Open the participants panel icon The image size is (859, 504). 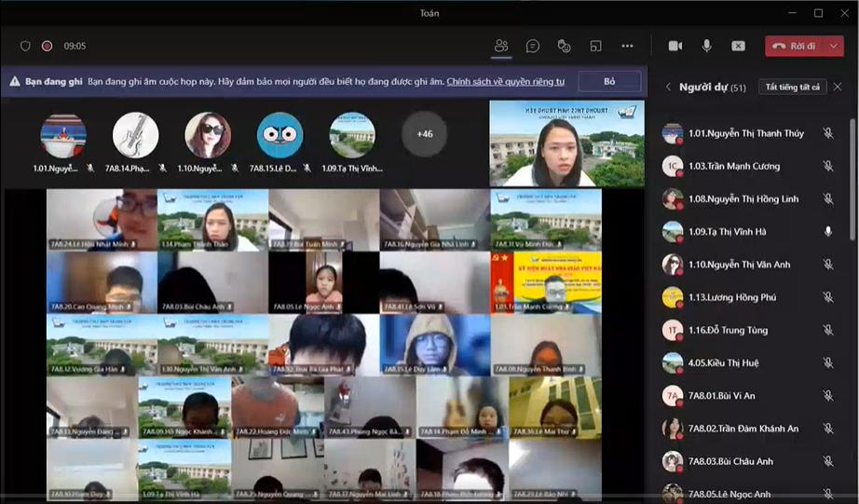click(501, 46)
